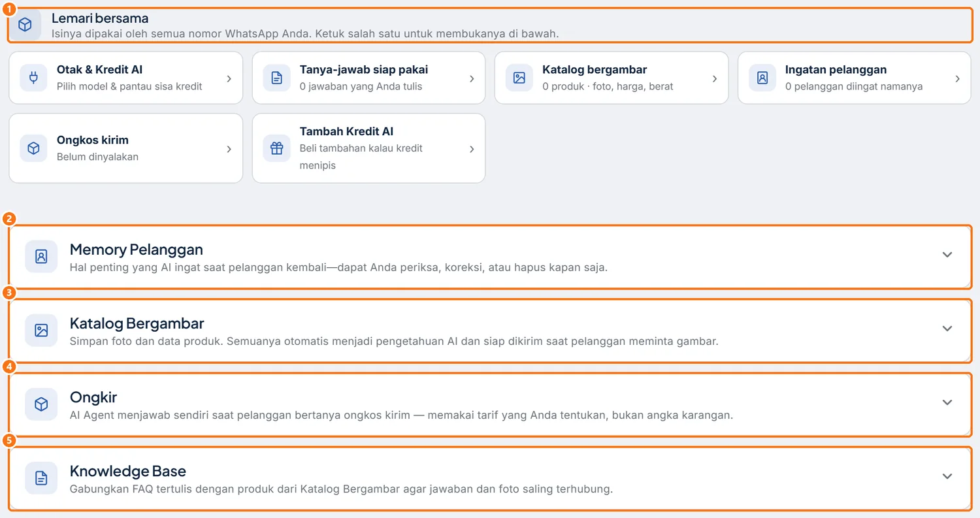
Task: Select the Ongkos kirim card title
Action: click(x=93, y=140)
